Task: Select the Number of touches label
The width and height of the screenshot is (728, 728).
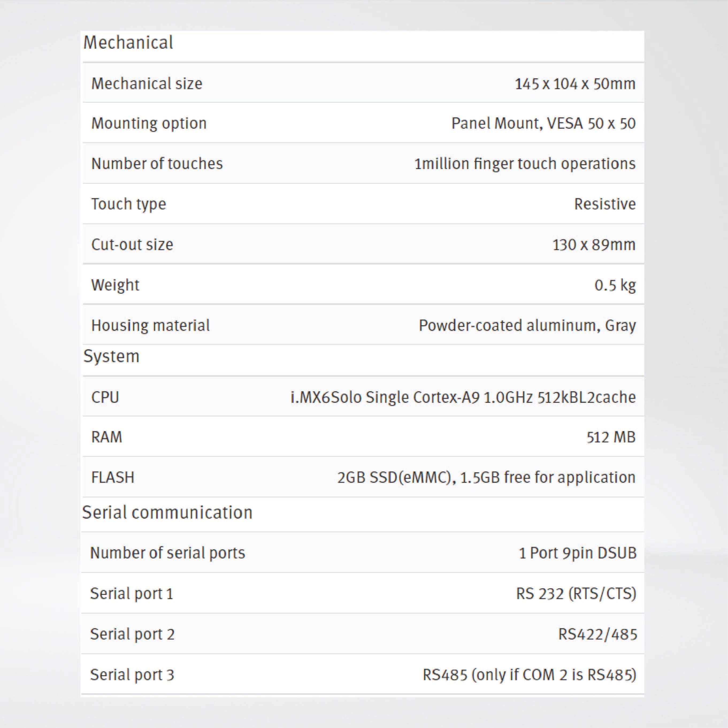Action: pos(157,163)
